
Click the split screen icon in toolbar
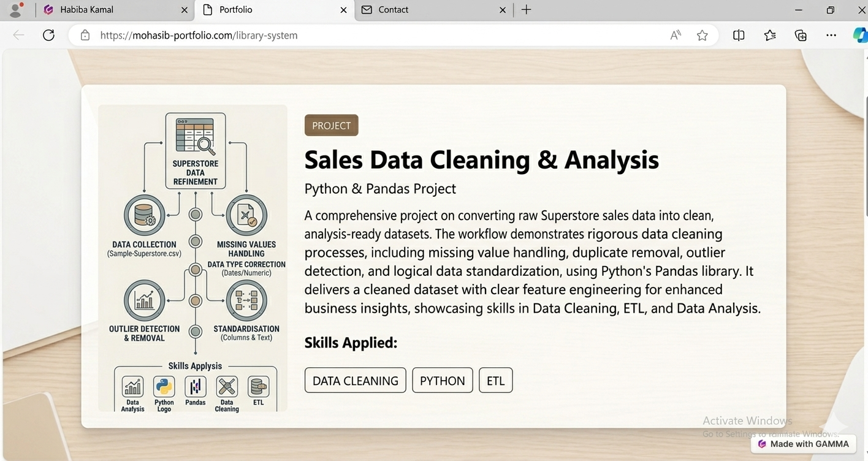click(x=739, y=35)
